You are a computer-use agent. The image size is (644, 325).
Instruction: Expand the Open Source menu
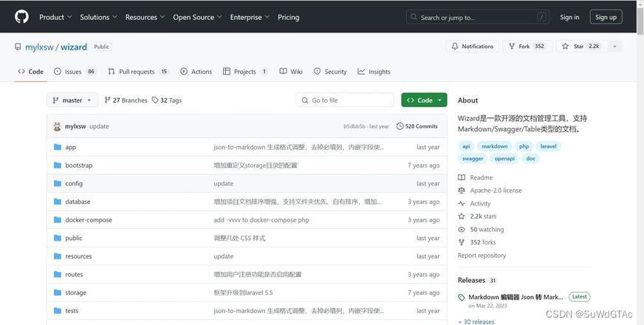coord(197,17)
